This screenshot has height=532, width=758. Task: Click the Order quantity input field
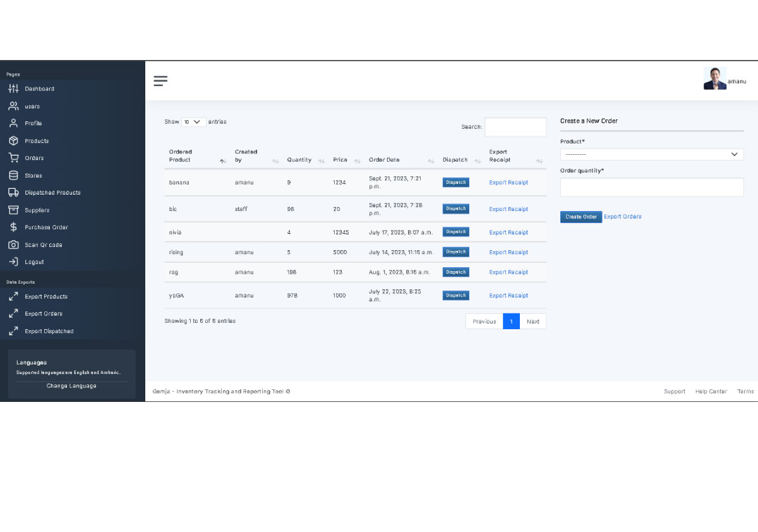(651, 187)
